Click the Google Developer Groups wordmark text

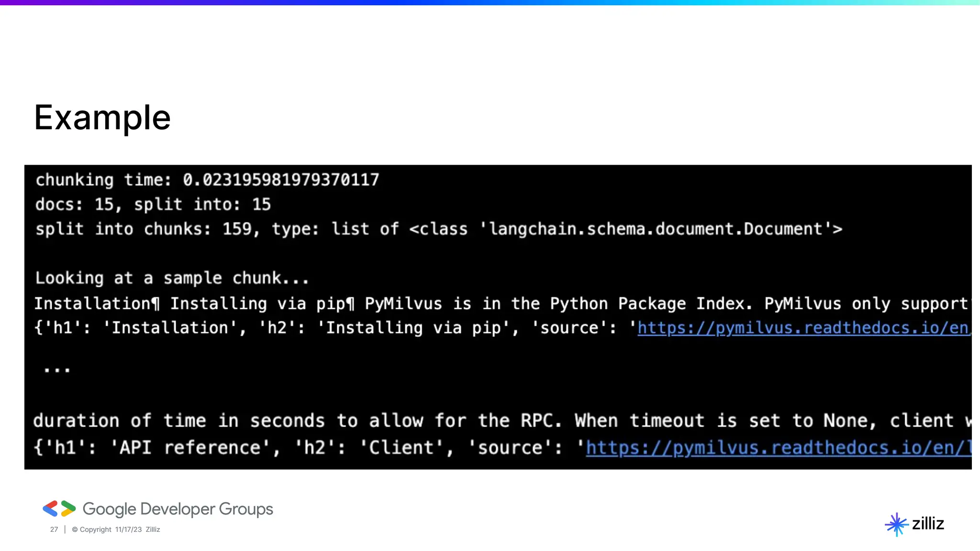[178, 509]
